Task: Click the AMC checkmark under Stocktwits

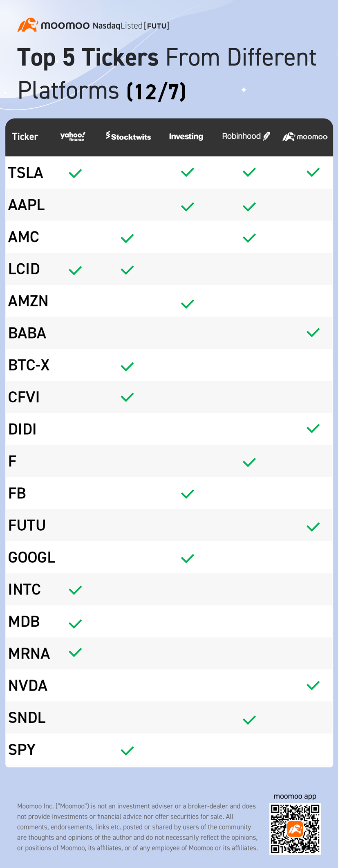Action: pyautogui.click(x=128, y=238)
